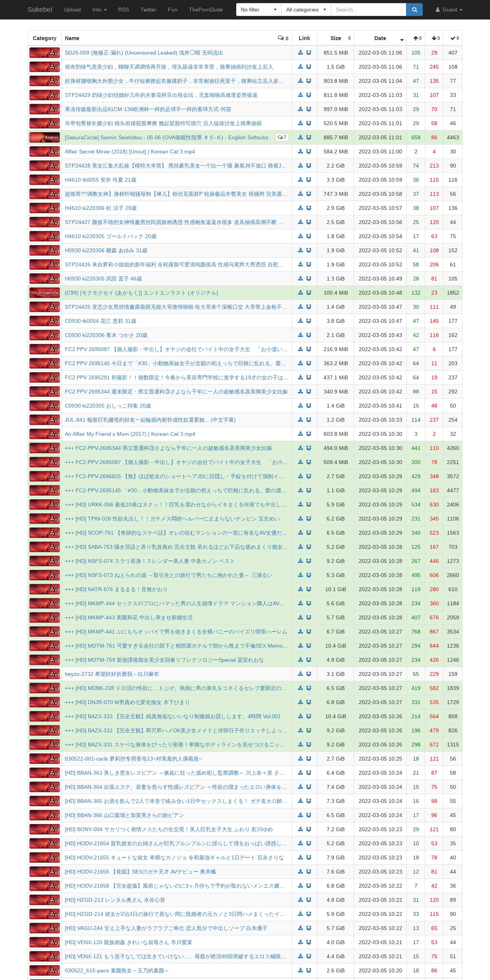Open magnet link for 030522_615-paco row
The width and height of the screenshot is (490, 980).
pyautogui.click(x=309, y=970)
